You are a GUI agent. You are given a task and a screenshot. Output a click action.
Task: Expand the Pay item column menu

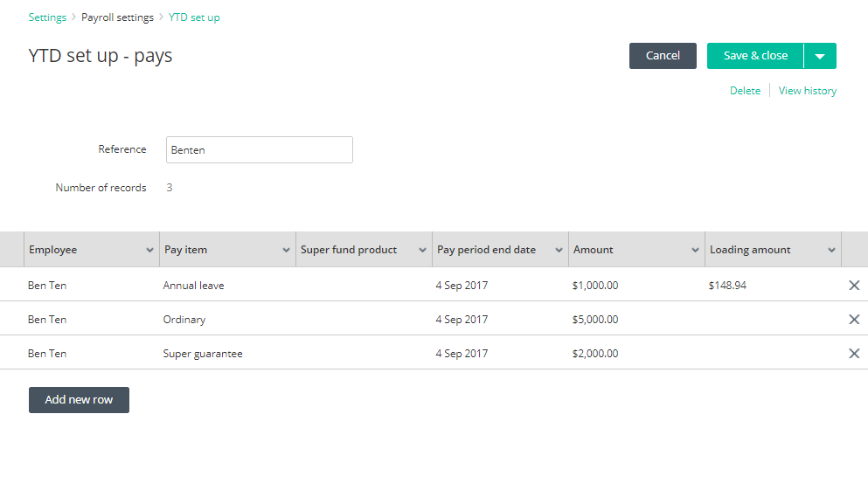pos(286,250)
